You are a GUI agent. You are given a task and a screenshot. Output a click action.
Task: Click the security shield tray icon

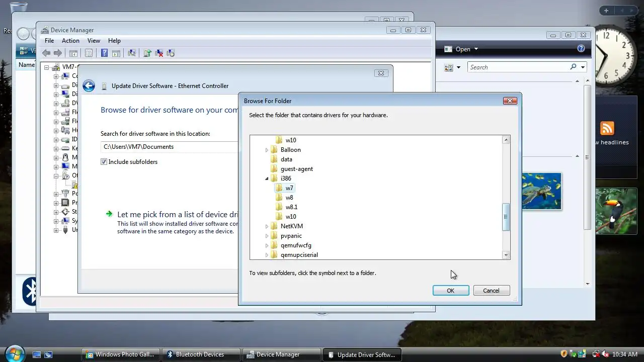pyautogui.click(x=564, y=354)
